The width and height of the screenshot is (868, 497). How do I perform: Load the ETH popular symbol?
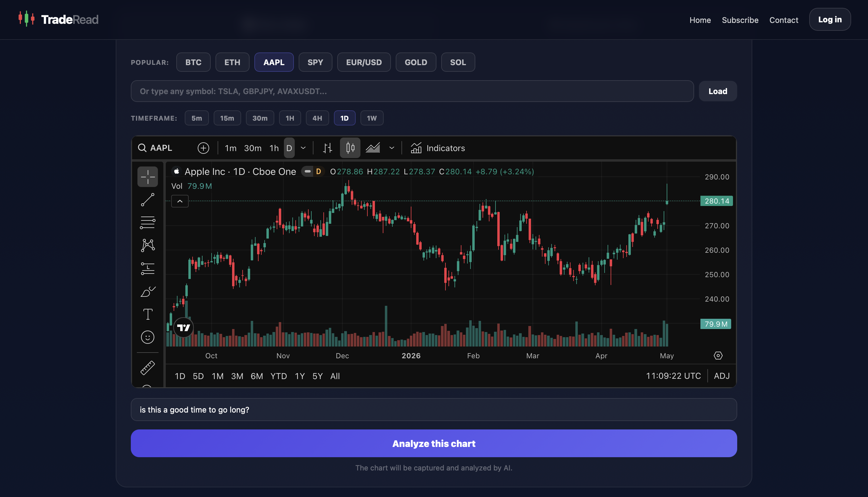click(232, 62)
